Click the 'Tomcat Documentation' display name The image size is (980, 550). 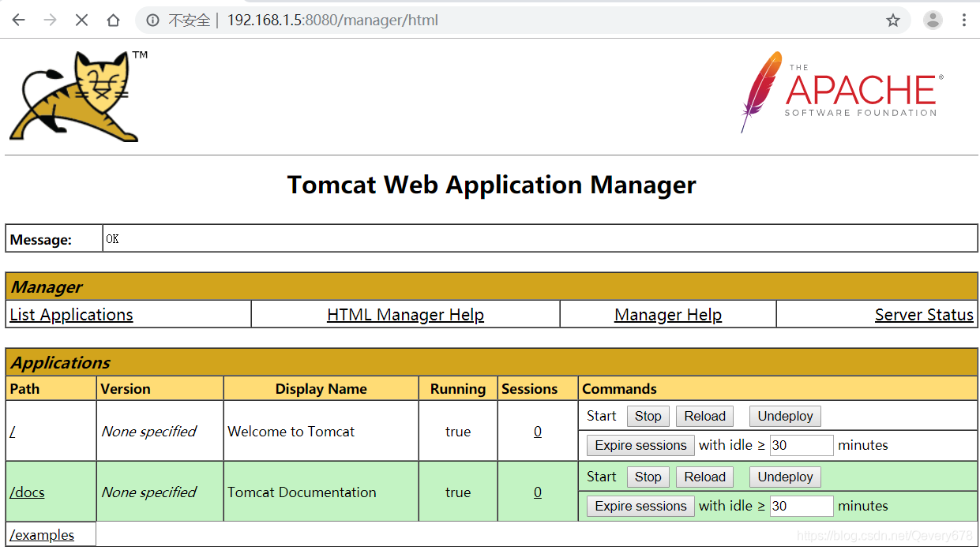click(302, 492)
